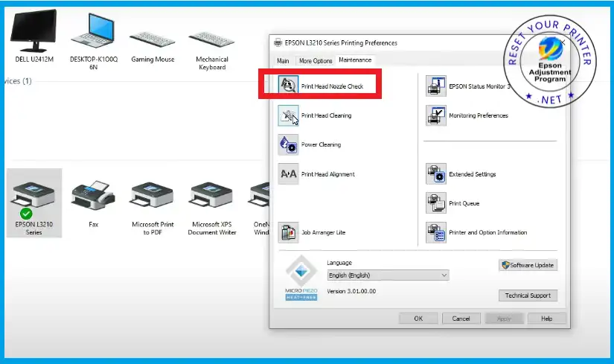
Task: Click the Technical Support button
Action: 528,296
